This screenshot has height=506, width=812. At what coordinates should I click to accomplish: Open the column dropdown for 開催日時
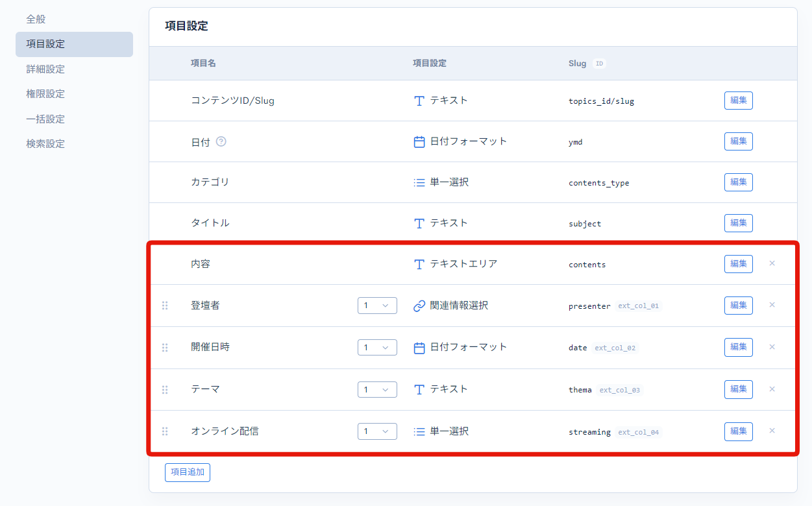click(377, 348)
